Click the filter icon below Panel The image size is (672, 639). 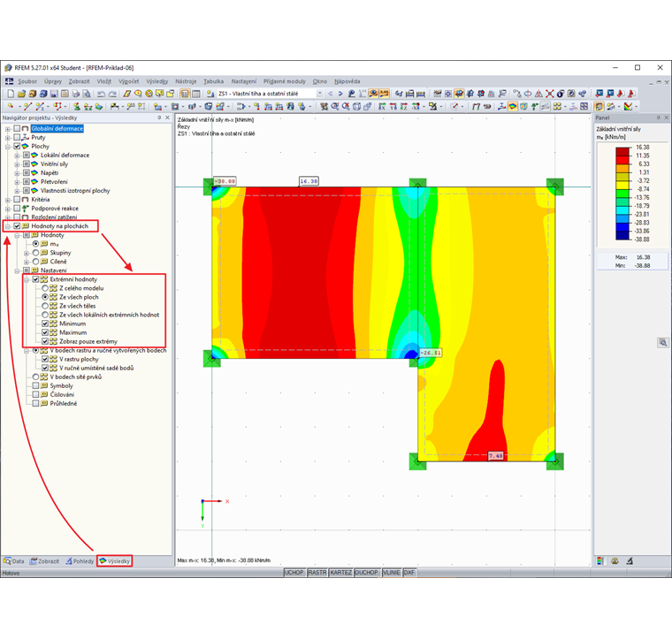pos(630,560)
